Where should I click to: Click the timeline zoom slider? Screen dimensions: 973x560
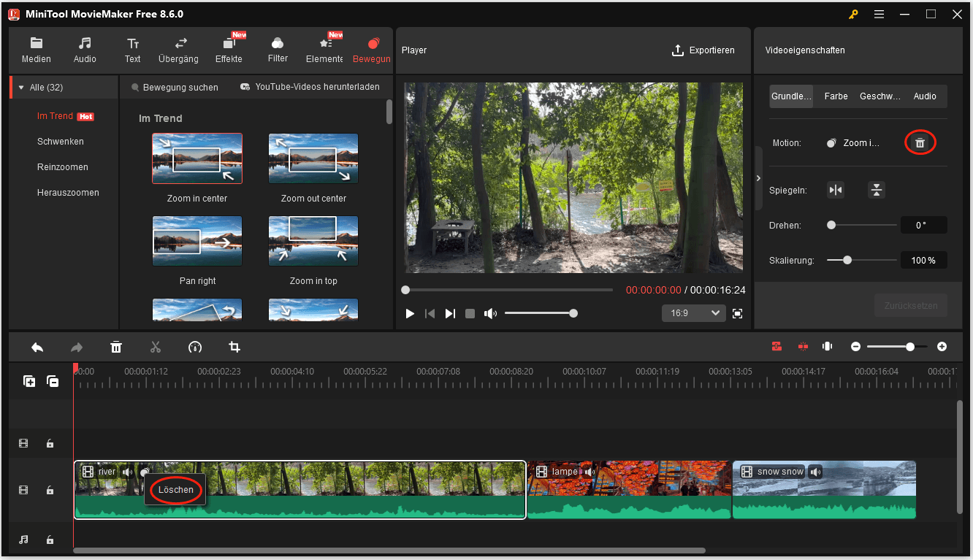pos(897,347)
